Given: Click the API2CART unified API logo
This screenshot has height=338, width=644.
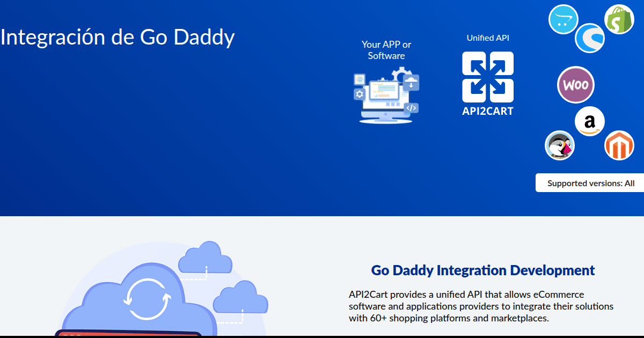Looking at the screenshot, I should point(488,84).
